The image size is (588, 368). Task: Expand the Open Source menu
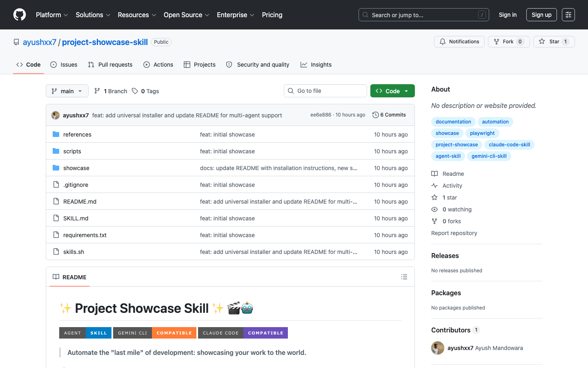[187, 15]
